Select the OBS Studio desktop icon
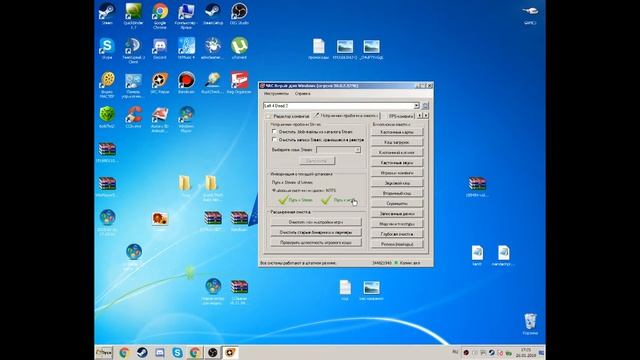Screen dimensions: 640x360 coord(239,13)
